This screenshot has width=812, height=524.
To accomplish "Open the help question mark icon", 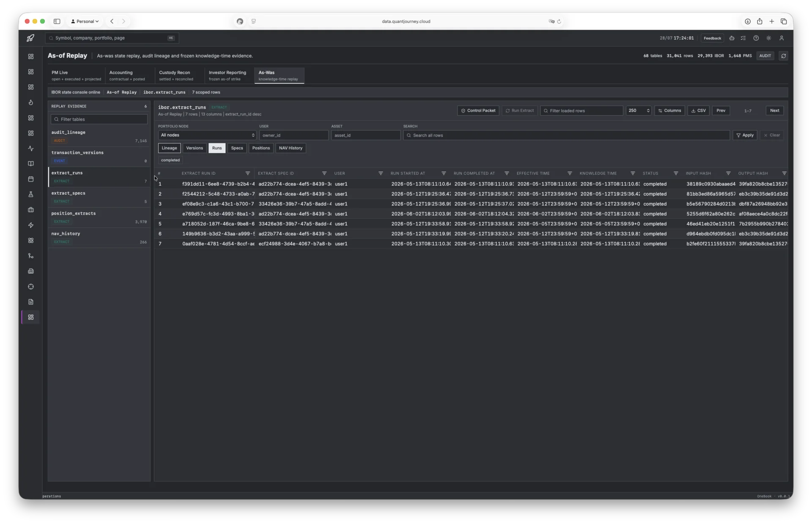I will 756,38.
